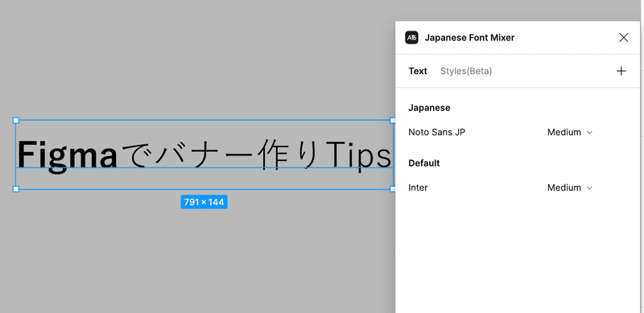Select the Inter font name
The height and width of the screenshot is (313, 644).
[x=418, y=187]
